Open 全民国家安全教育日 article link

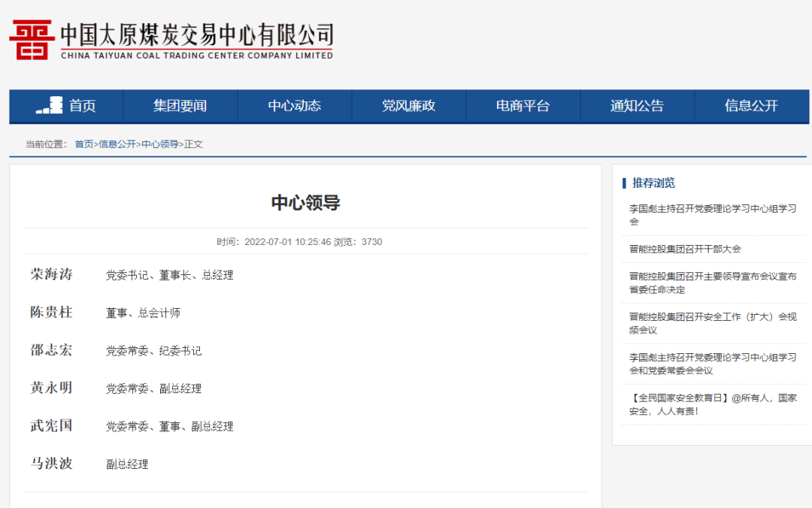click(x=712, y=404)
